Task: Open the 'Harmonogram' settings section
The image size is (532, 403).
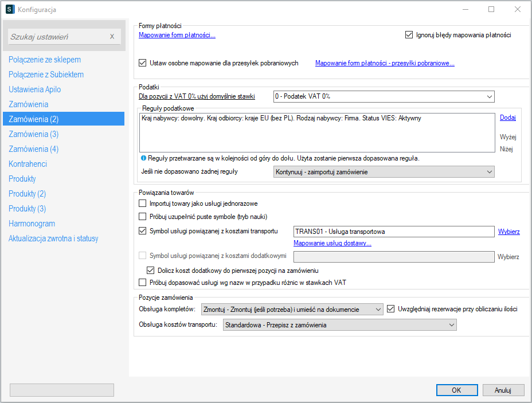Action: [32, 224]
